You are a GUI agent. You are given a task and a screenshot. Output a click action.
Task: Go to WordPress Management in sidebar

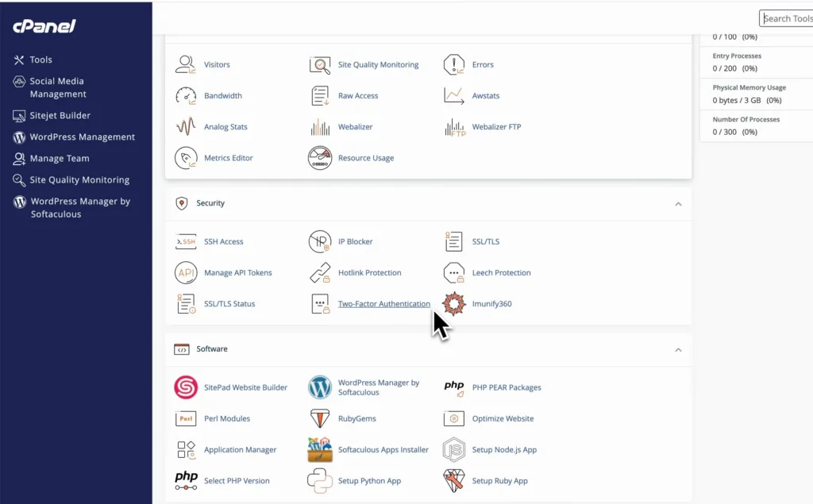(x=74, y=137)
